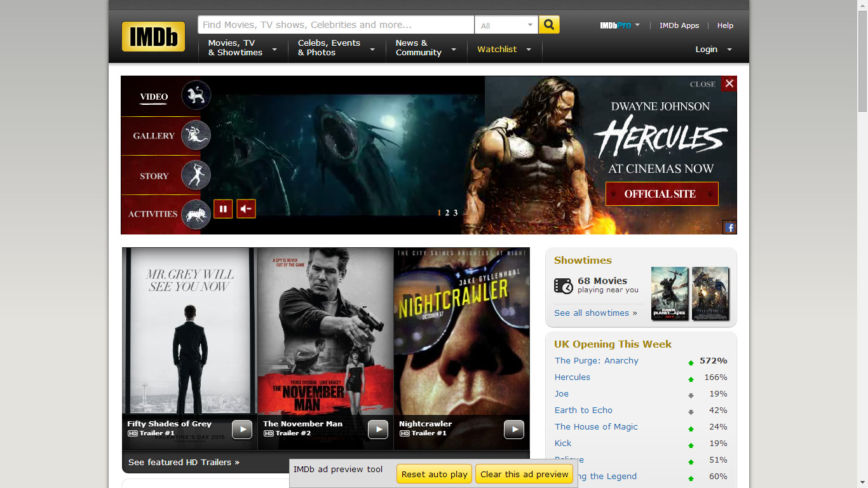Mute the Hercules ad video sound
Viewport: 868px width, 488px height.
tap(247, 208)
